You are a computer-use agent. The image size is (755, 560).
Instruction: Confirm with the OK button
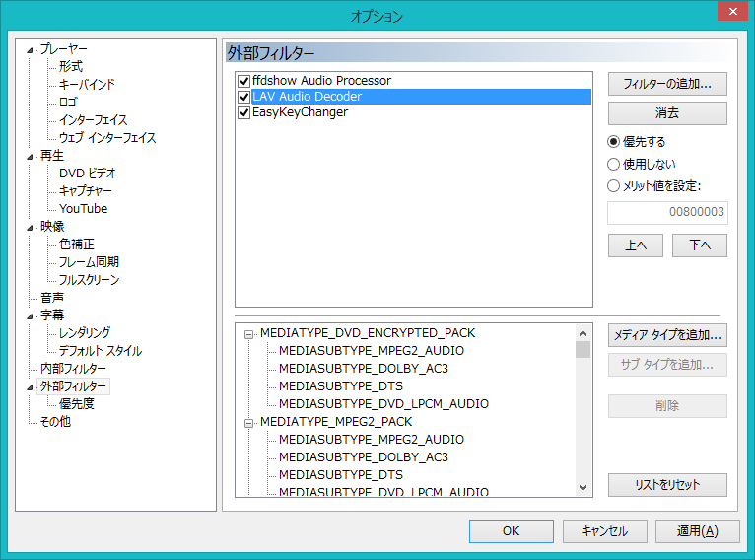[512, 531]
